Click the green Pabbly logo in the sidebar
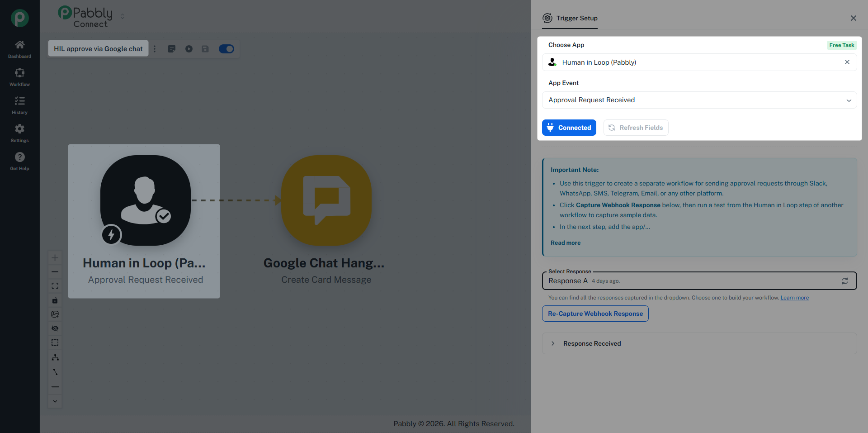This screenshot has height=433, width=868. point(20,18)
